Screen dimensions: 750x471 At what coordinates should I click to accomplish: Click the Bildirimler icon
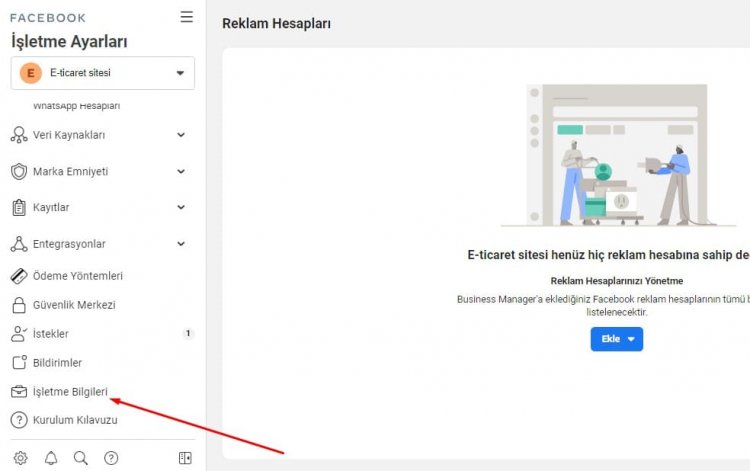tap(19, 362)
